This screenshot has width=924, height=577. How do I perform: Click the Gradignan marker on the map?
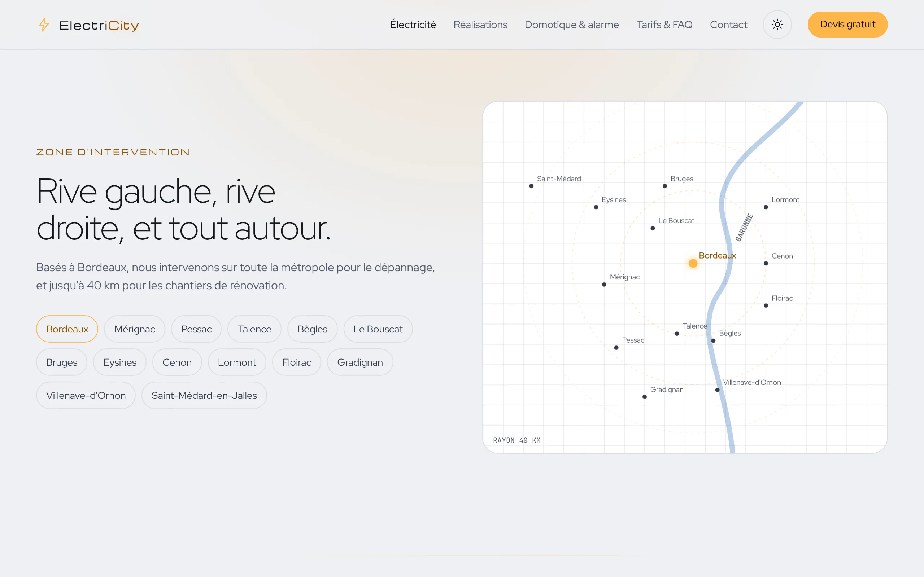pyautogui.click(x=645, y=397)
